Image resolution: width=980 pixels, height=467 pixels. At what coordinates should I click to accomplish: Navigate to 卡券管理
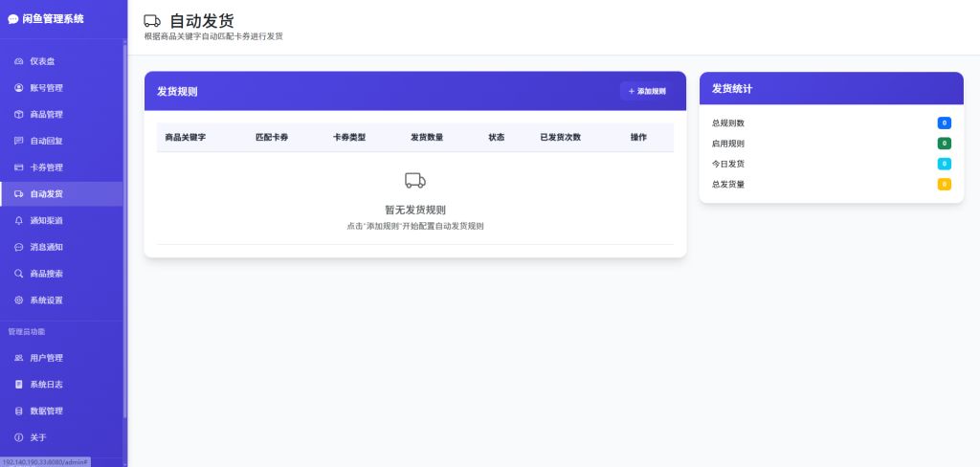click(61, 167)
